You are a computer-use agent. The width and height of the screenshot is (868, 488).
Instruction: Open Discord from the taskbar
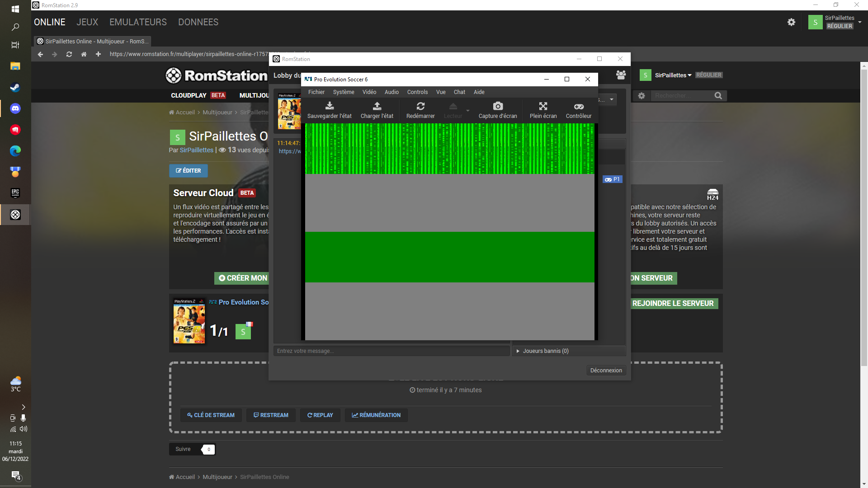[15, 108]
